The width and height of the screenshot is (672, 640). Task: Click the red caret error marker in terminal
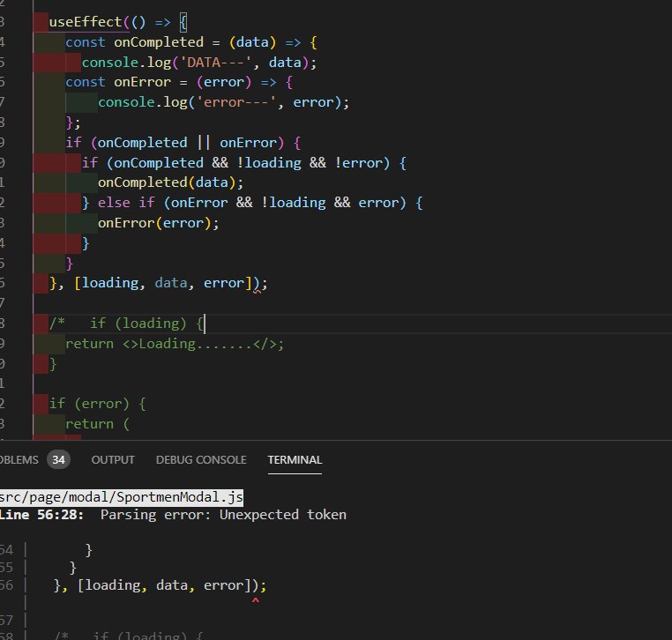click(255, 602)
